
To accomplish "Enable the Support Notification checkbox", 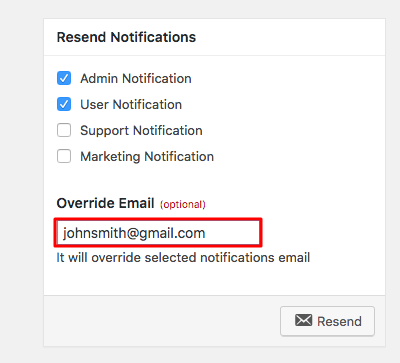I will (x=64, y=130).
